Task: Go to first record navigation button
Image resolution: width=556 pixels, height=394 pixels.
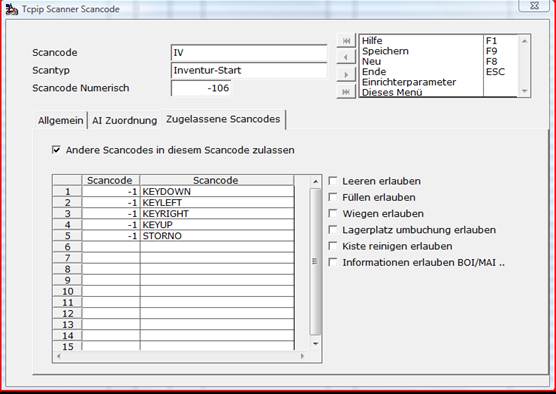Action: pyautogui.click(x=346, y=41)
